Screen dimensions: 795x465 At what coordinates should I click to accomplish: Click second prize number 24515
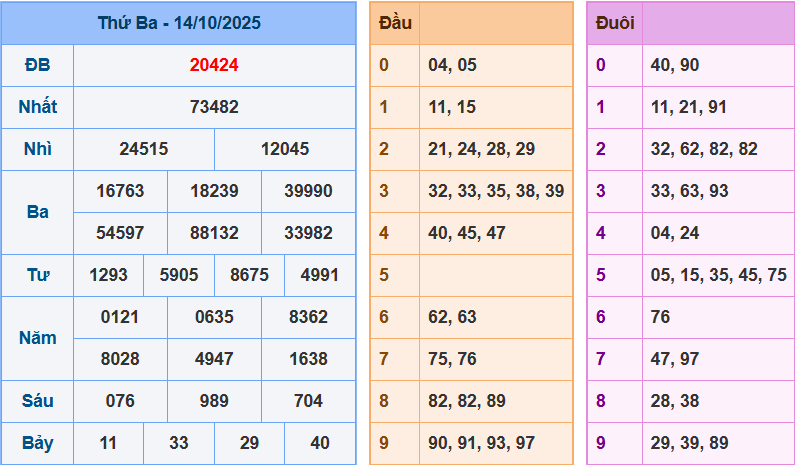(x=144, y=149)
